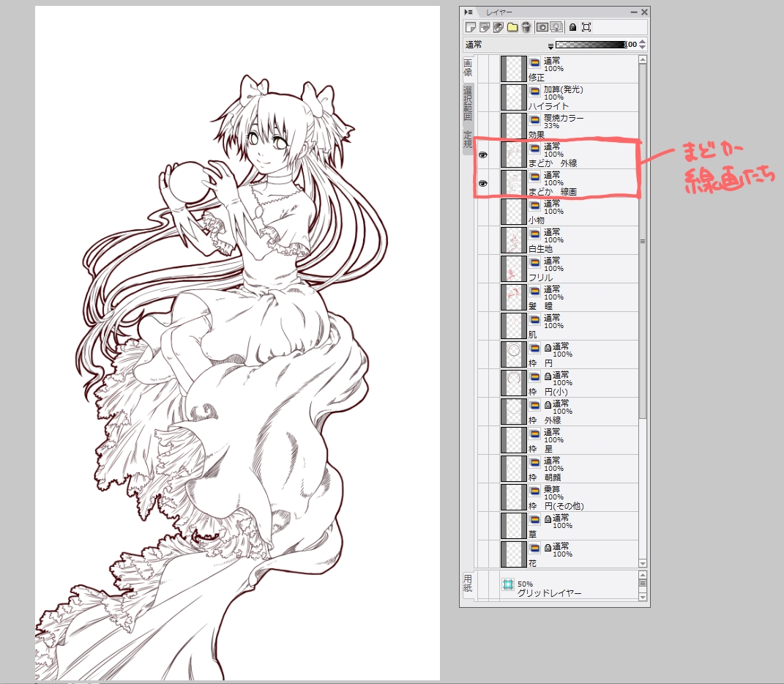Close the レイヤー panel
This screenshot has height=684, width=784.
(644, 12)
